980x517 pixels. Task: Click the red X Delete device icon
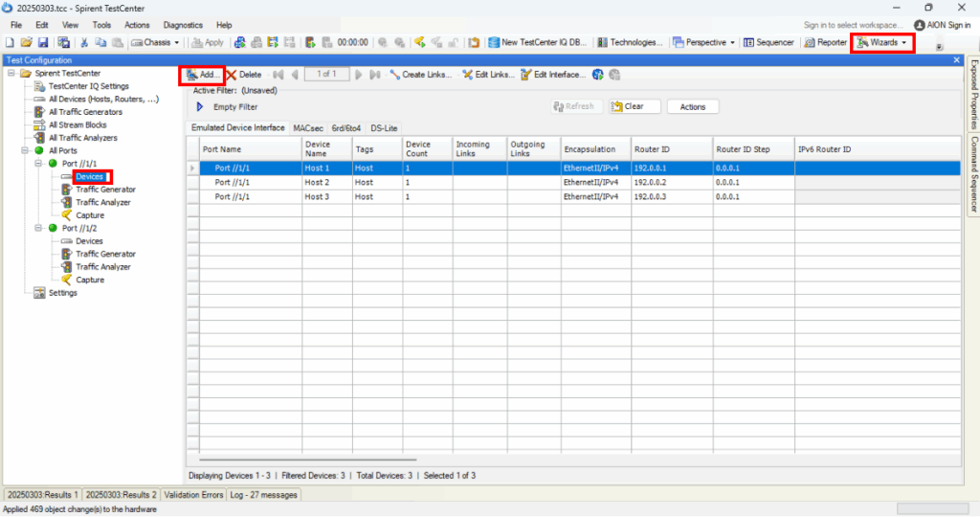(232, 75)
